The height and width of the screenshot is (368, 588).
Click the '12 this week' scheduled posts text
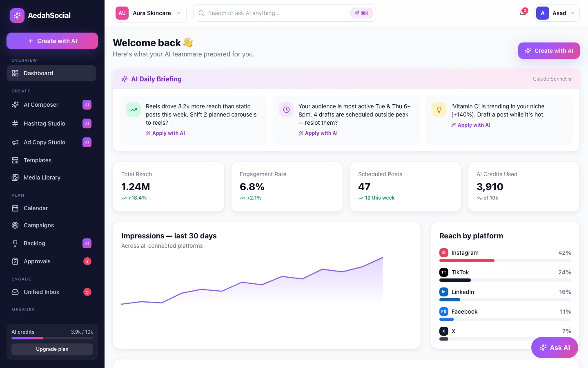pos(380,198)
